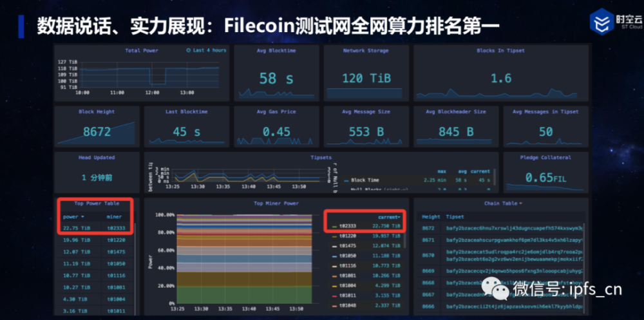Viewport: 644px width, 320px height.
Task: Click miner t01081 in Top Power Table
Action: tap(116, 288)
